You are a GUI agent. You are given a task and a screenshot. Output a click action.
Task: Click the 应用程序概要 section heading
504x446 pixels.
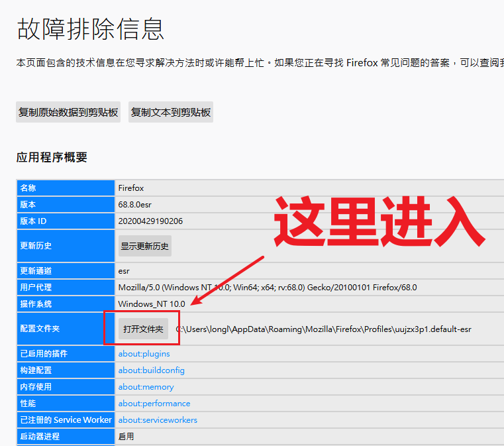coord(52,157)
